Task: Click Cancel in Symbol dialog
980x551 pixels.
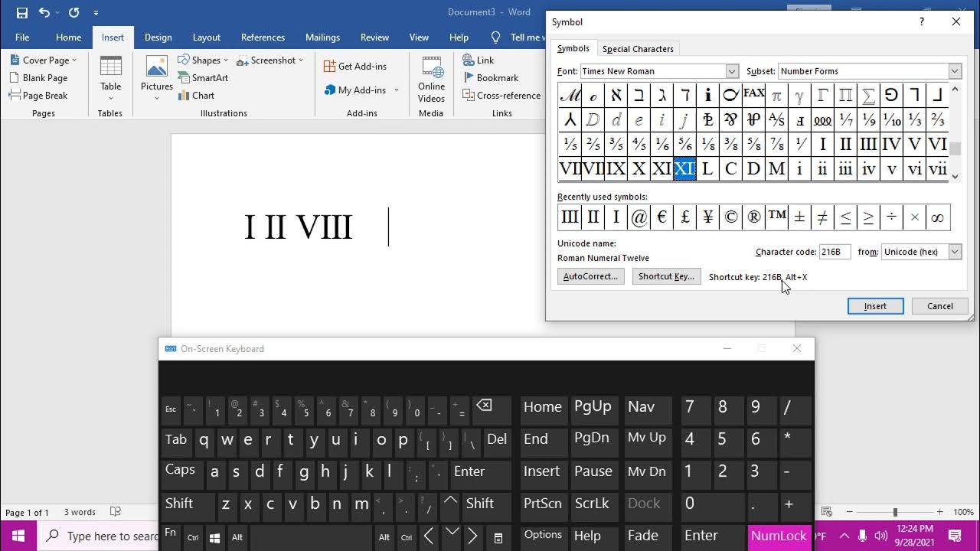Action: coord(939,306)
